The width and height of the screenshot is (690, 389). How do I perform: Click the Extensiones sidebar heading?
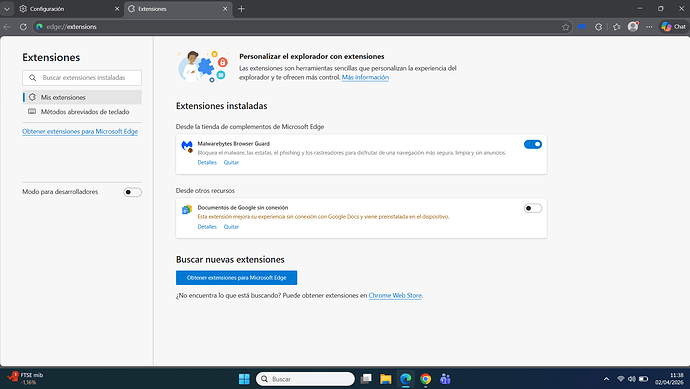[x=51, y=58]
